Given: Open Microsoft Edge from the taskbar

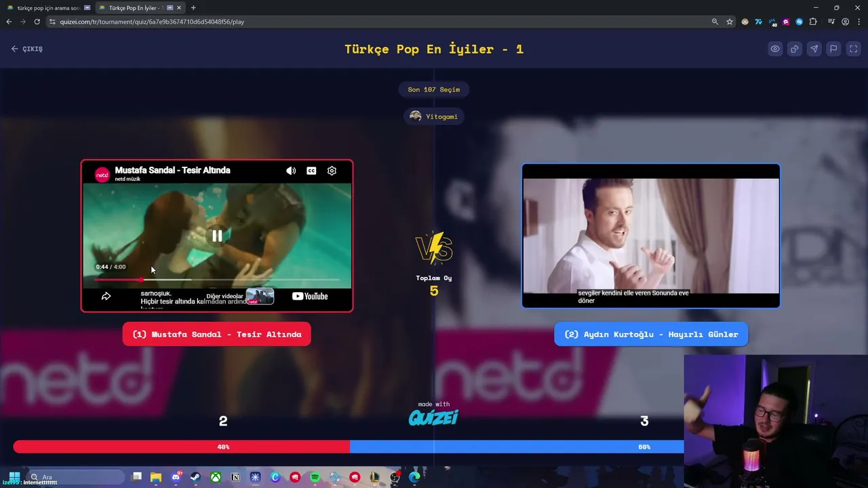Looking at the screenshot, I should click(414, 477).
